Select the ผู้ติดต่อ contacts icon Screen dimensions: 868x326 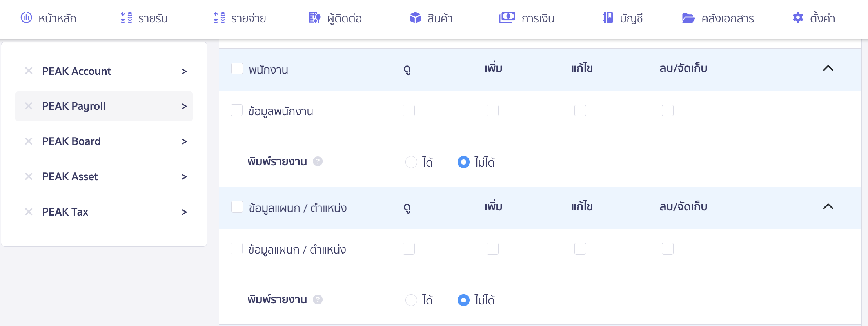pos(314,18)
